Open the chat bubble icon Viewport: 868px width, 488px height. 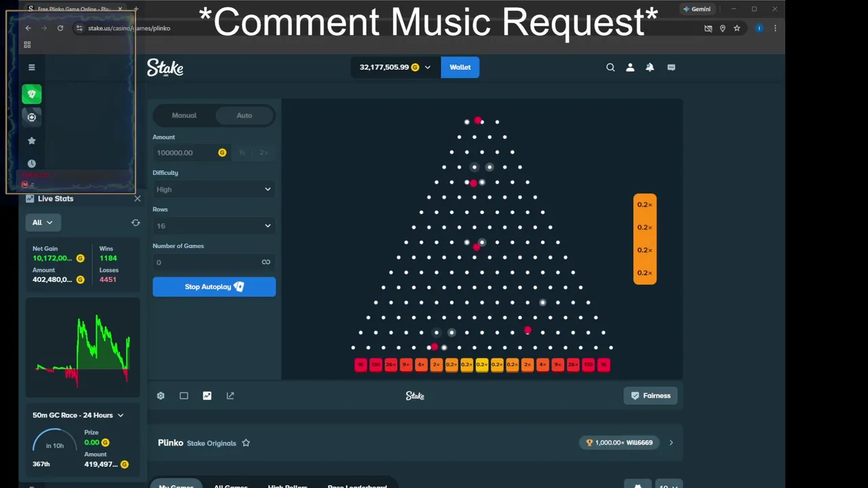(x=671, y=67)
